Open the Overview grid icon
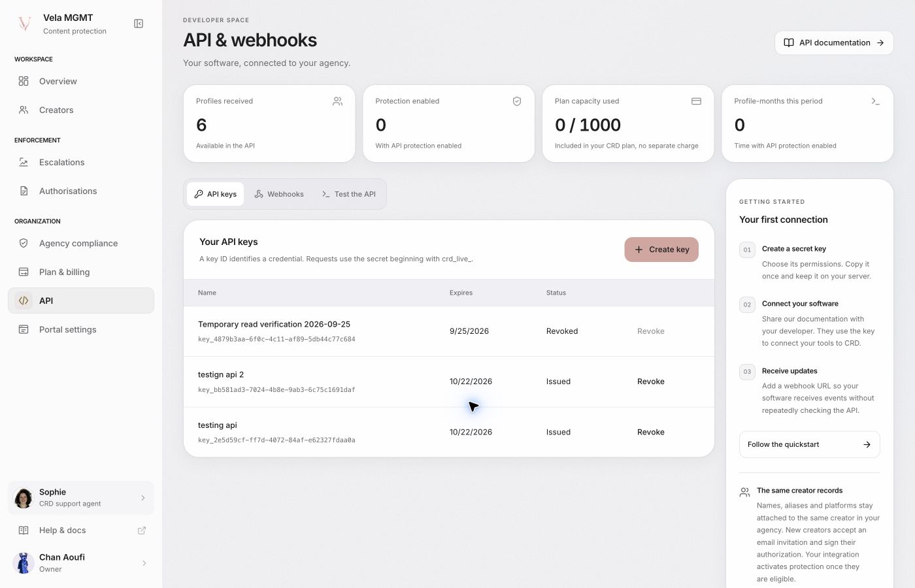Screen dimensions: 915x588 point(24,81)
